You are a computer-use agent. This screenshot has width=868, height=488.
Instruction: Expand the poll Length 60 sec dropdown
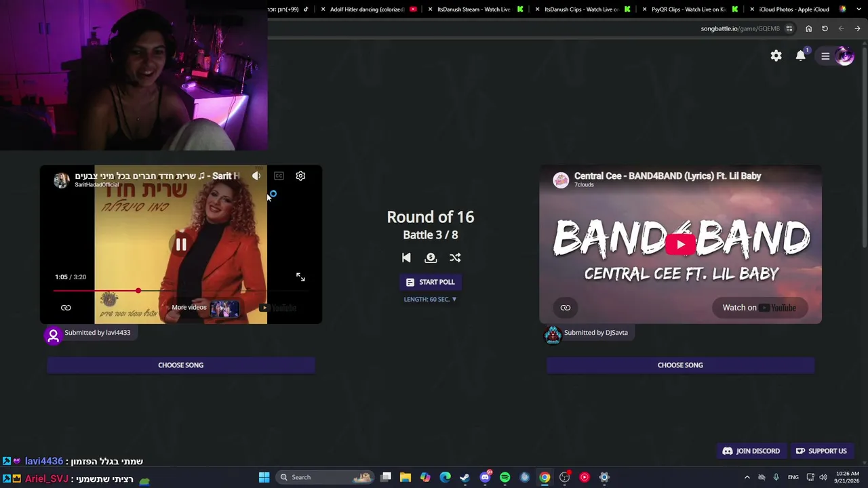tap(430, 299)
